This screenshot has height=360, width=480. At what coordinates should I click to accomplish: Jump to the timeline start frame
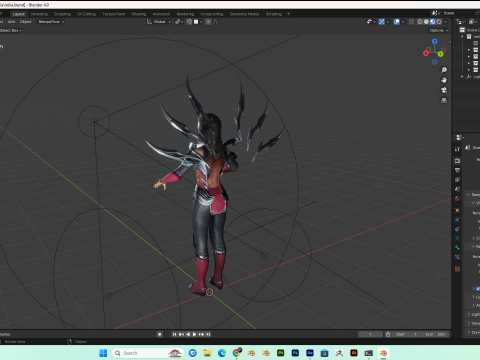pyautogui.click(x=174, y=334)
